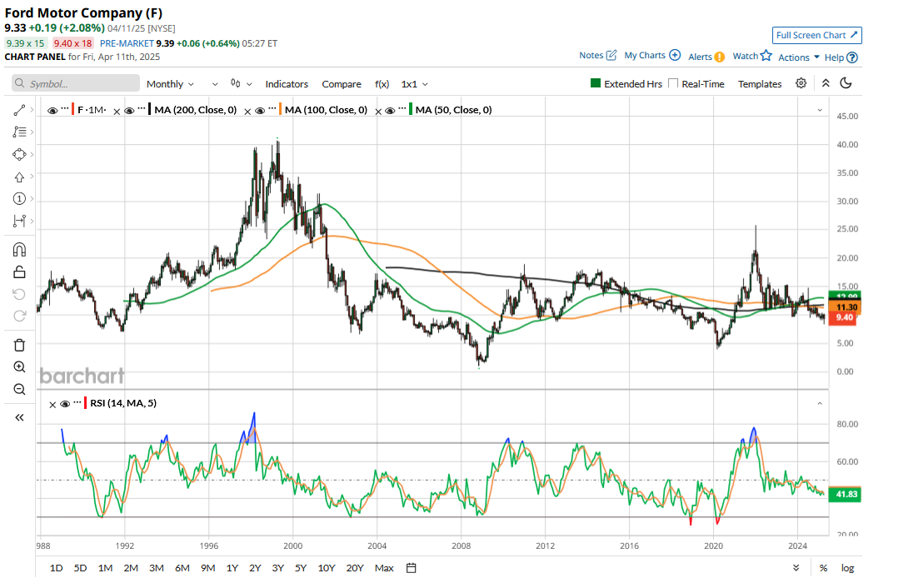This screenshot has height=588, width=908.
Task: Click the trash icon to delete drawings
Action: (19, 345)
